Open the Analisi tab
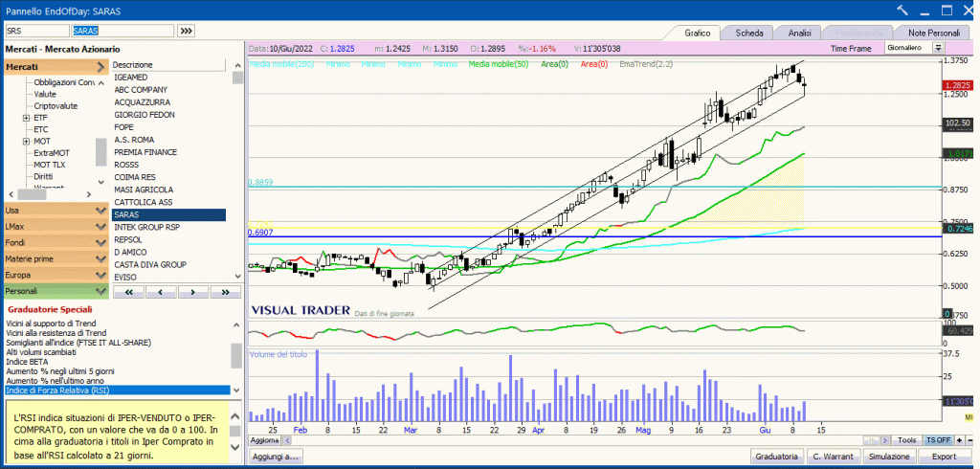 pos(799,33)
